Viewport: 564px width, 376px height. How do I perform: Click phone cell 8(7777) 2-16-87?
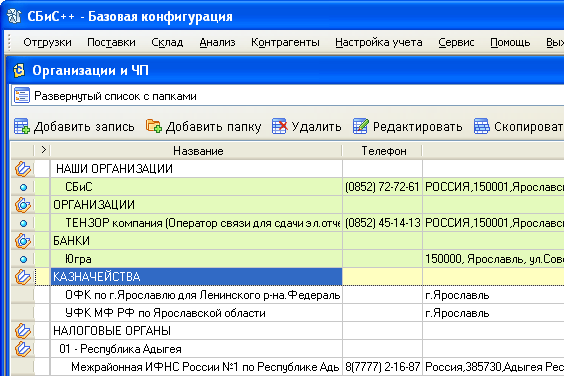point(382,367)
